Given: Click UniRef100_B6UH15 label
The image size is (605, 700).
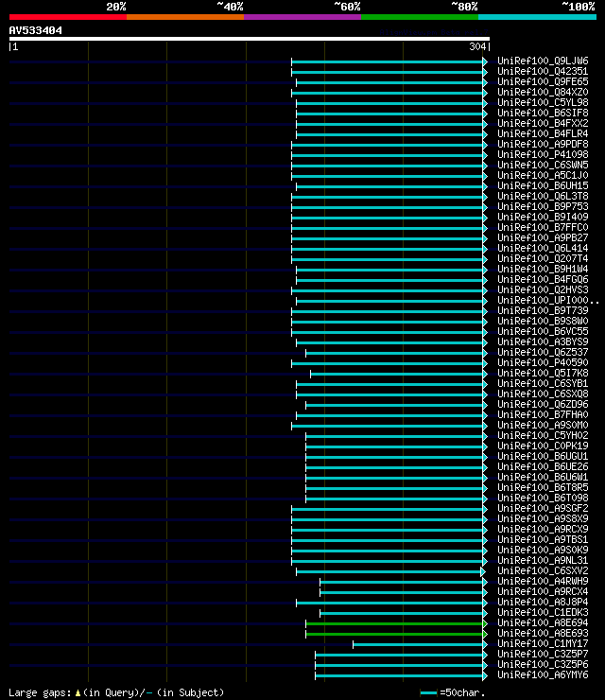Looking at the screenshot, I should pyautogui.click(x=543, y=185).
